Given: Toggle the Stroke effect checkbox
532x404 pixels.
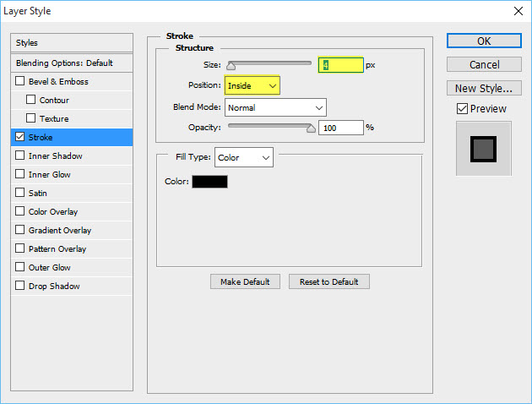Looking at the screenshot, I should point(20,138).
